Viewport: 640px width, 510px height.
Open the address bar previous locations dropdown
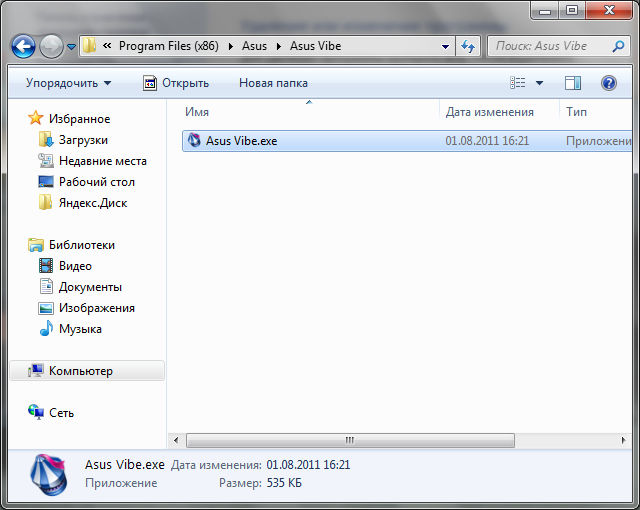coord(445,47)
